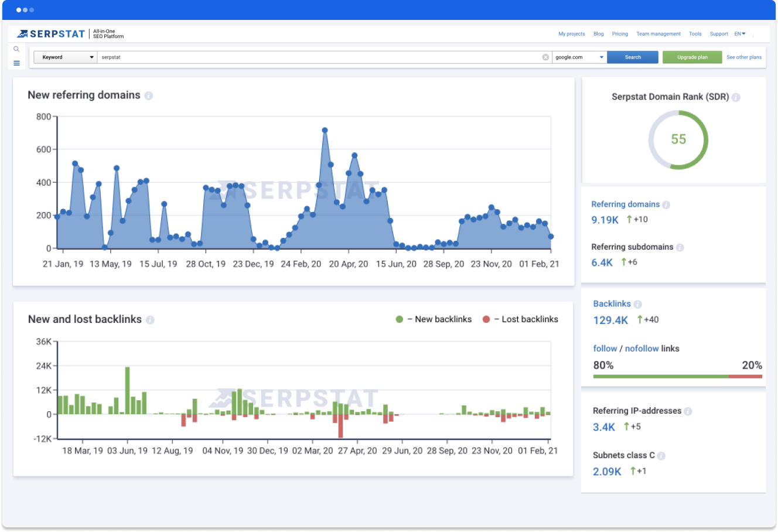Click 20 Apr, 20 axis label on domains chart
The width and height of the screenshot is (778, 532).
[349, 264]
